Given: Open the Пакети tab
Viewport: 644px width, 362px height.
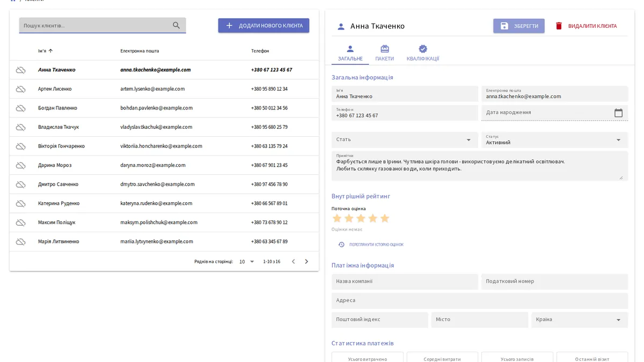Looking at the screenshot, I should point(385,54).
